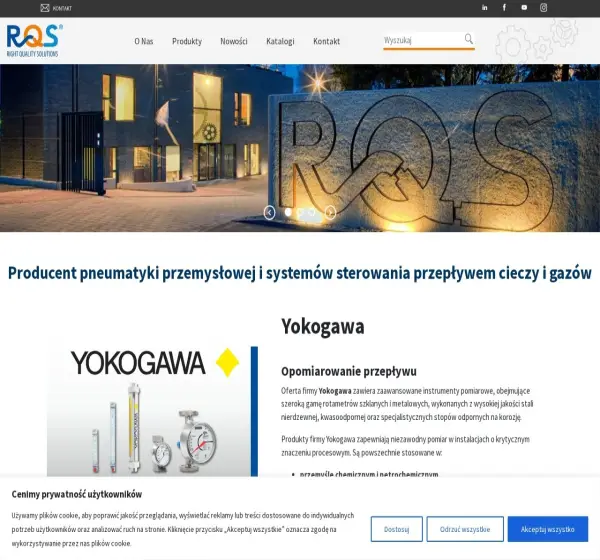
Task: Open the LinkedIn profile icon
Action: click(484, 8)
